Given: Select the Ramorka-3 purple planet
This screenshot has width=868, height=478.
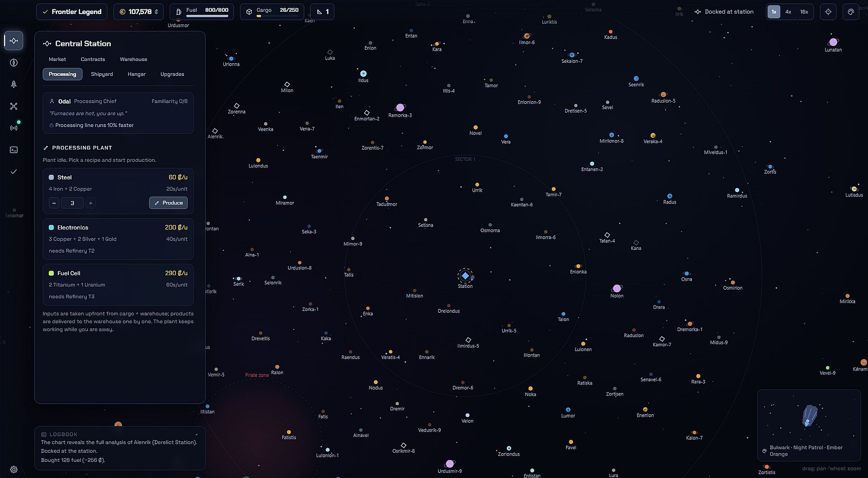Looking at the screenshot, I should tap(400, 108).
